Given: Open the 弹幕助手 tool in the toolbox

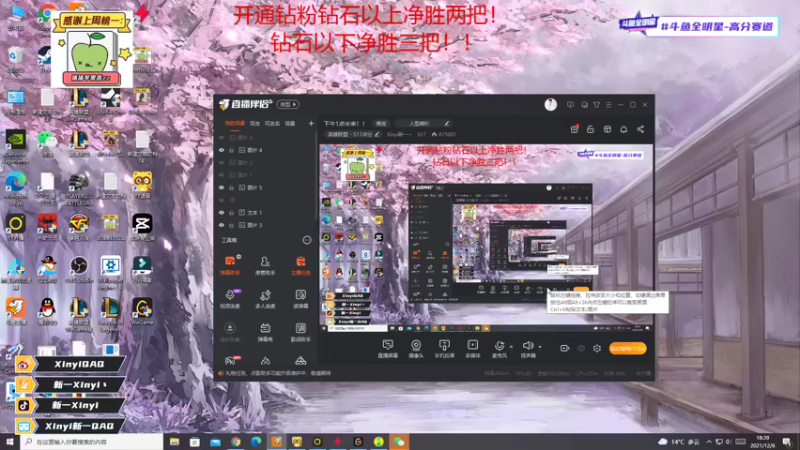Looking at the screenshot, I should click(230, 265).
